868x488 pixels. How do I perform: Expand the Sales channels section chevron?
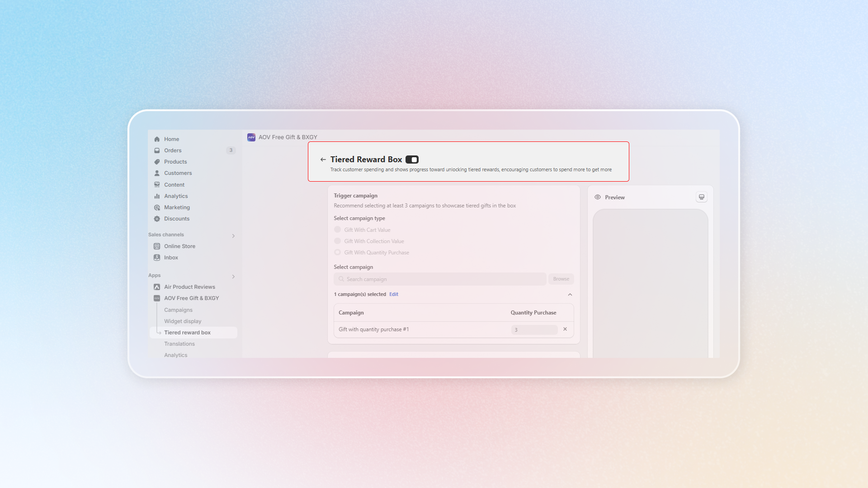[x=233, y=236]
